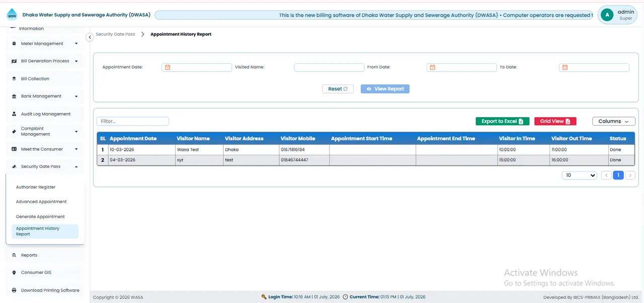
Task: Click the Meter Management sidebar icon
Action: [14, 44]
